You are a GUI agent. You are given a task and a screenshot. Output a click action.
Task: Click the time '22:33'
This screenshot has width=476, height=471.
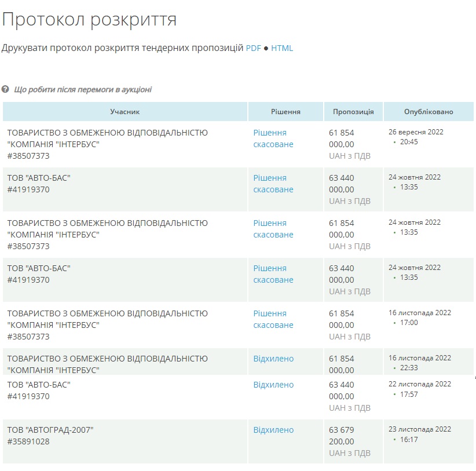click(409, 368)
